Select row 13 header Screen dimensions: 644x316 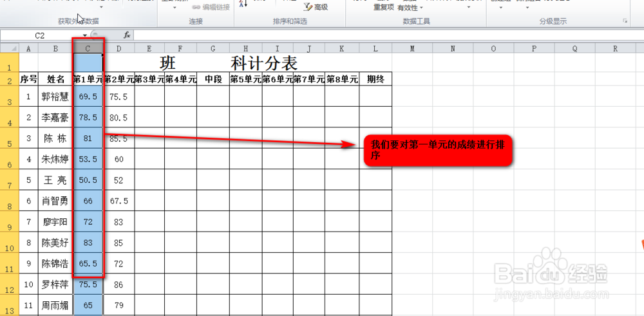(10, 305)
